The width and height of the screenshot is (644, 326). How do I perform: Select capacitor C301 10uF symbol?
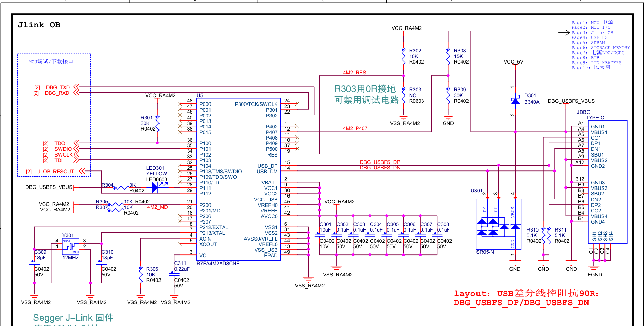319,235
